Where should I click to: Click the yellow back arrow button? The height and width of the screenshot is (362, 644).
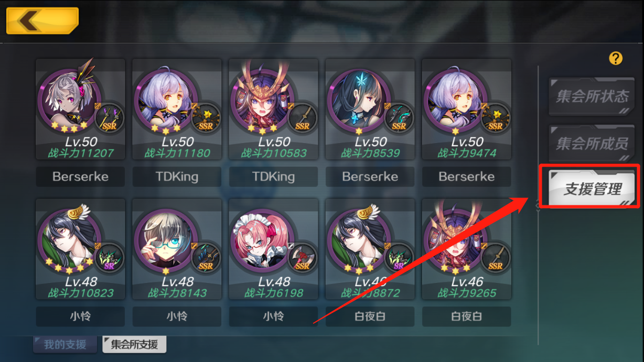click(42, 20)
